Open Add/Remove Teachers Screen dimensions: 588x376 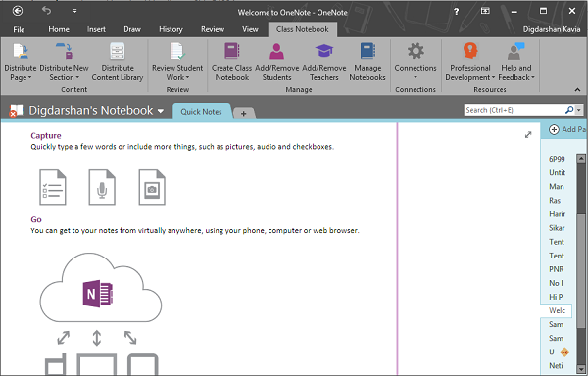tap(324, 62)
